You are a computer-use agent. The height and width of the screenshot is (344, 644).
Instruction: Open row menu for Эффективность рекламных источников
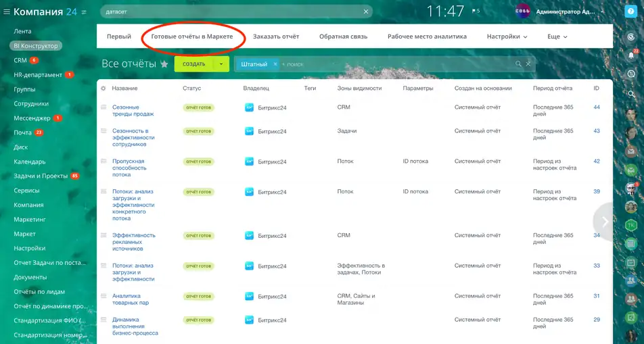point(103,235)
